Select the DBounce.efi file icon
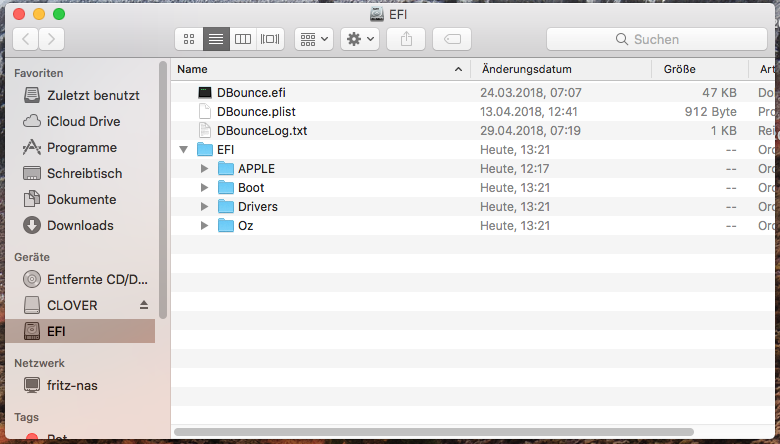780x444 pixels. click(x=205, y=92)
